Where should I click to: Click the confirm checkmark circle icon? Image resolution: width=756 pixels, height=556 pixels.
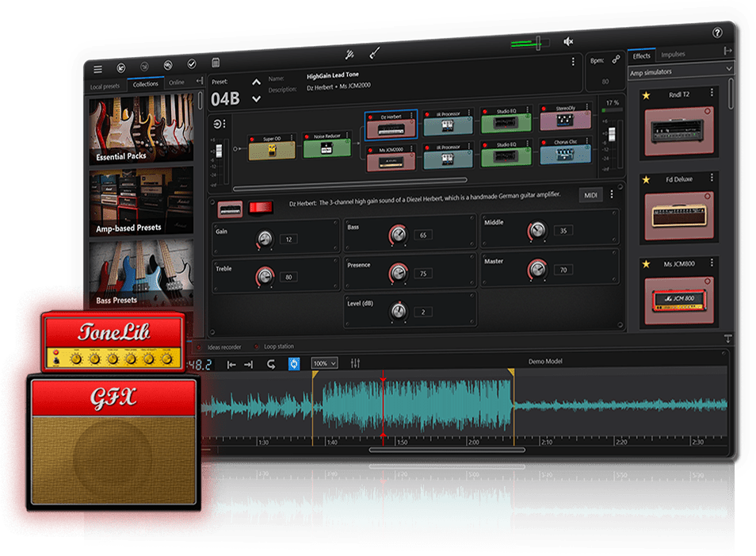coord(192,63)
